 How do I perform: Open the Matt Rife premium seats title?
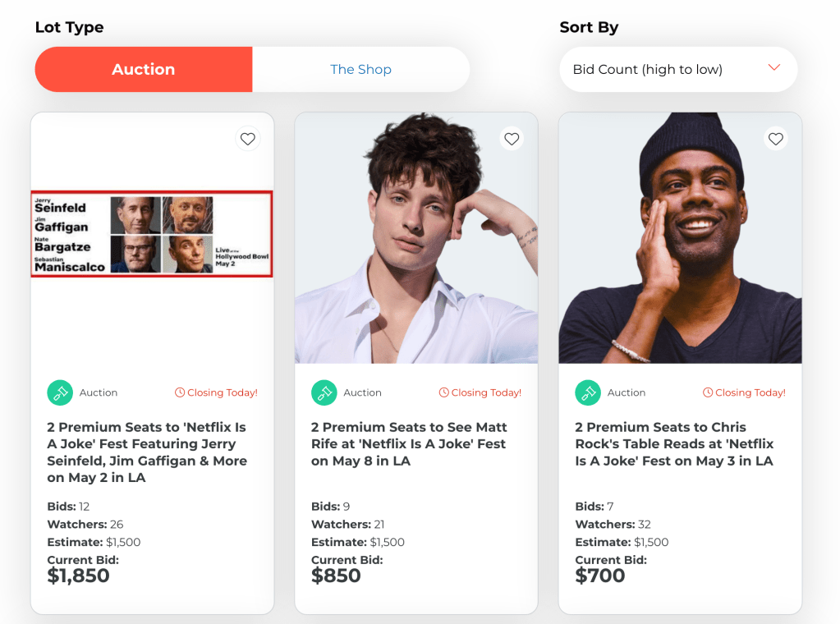[x=409, y=444]
